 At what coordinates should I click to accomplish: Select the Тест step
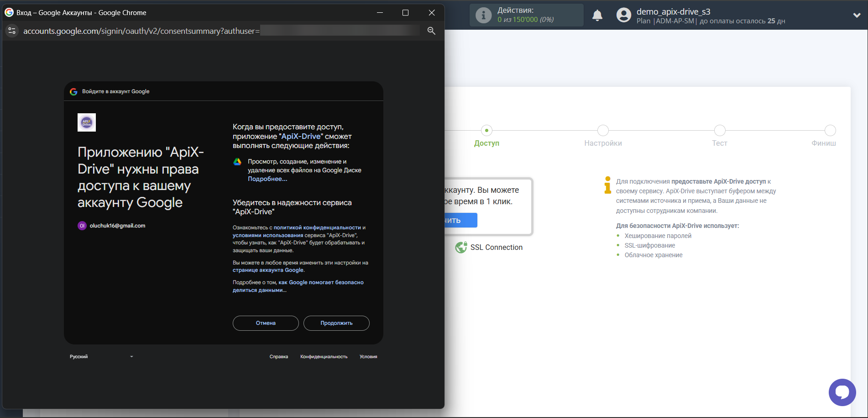pyautogui.click(x=720, y=131)
